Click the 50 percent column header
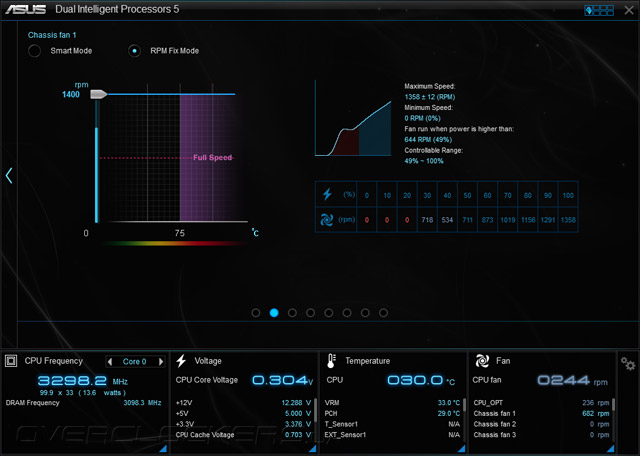640x456 pixels. [467, 196]
